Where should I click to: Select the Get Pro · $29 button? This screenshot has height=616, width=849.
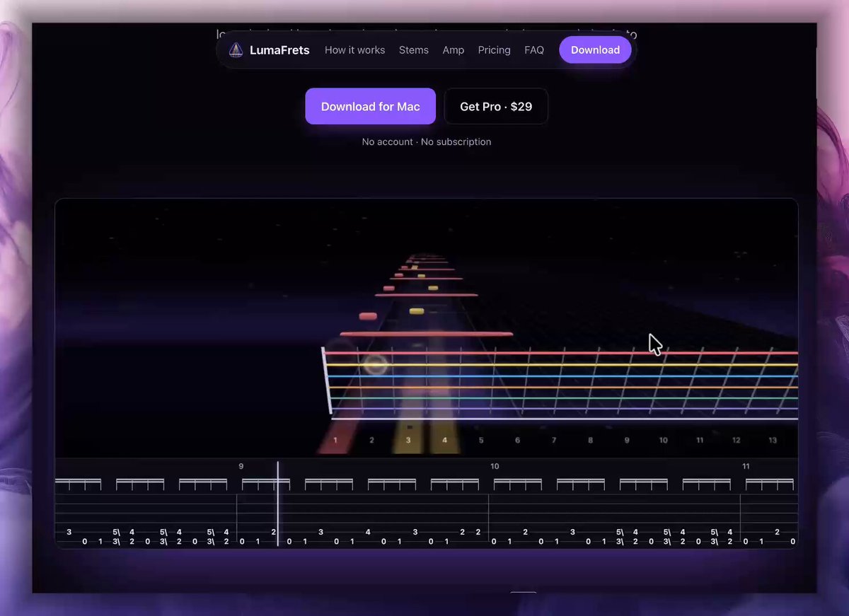[x=496, y=106]
